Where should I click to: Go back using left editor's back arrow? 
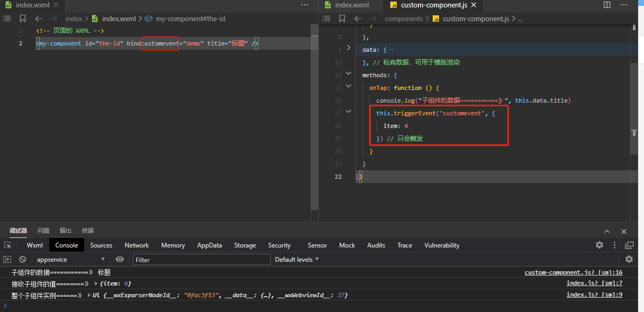tap(38, 19)
